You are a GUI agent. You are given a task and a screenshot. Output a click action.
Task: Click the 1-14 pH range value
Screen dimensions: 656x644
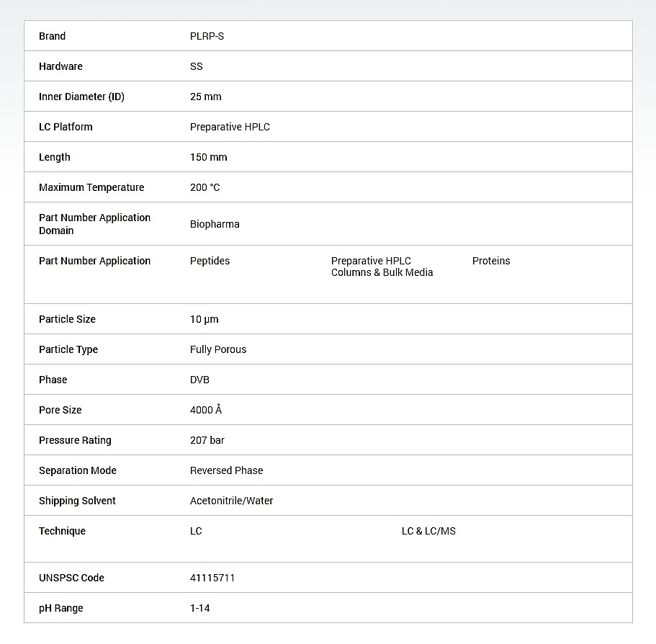pos(199,608)
